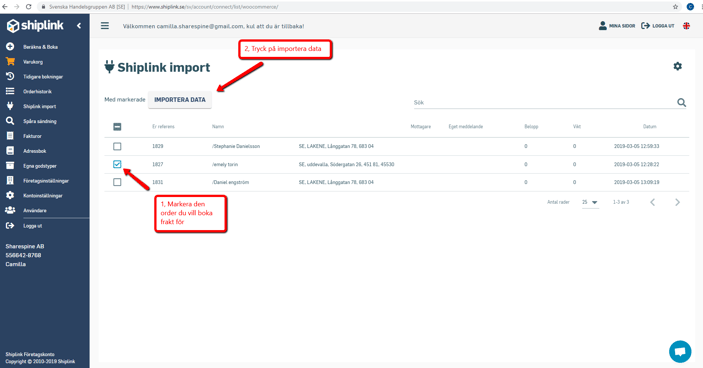Click the Egna godstyper box icon
This screenshot has height=368, width=703.
(10, 166)
